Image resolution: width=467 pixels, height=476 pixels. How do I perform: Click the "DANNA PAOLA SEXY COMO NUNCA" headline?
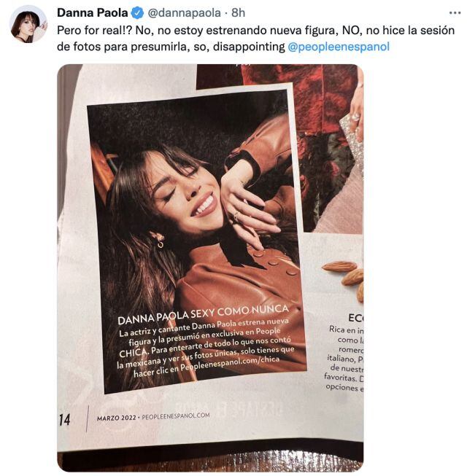pos(203,314)
